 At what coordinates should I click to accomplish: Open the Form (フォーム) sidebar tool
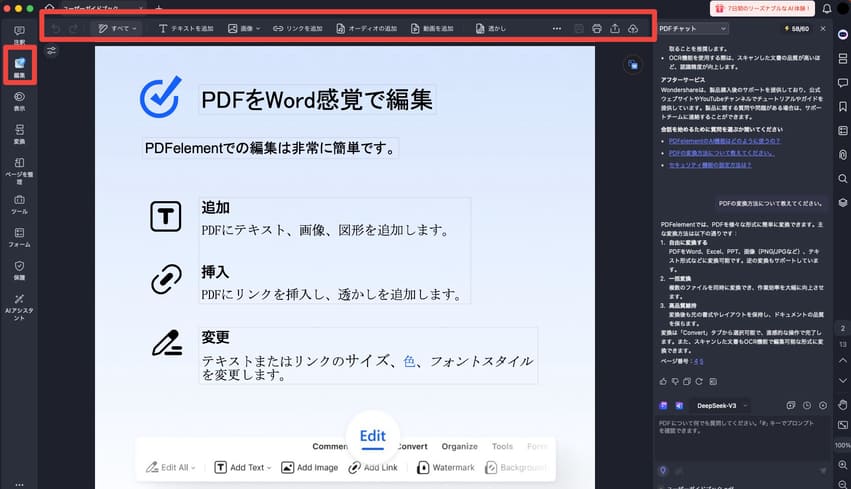click(x=19, y=238)
